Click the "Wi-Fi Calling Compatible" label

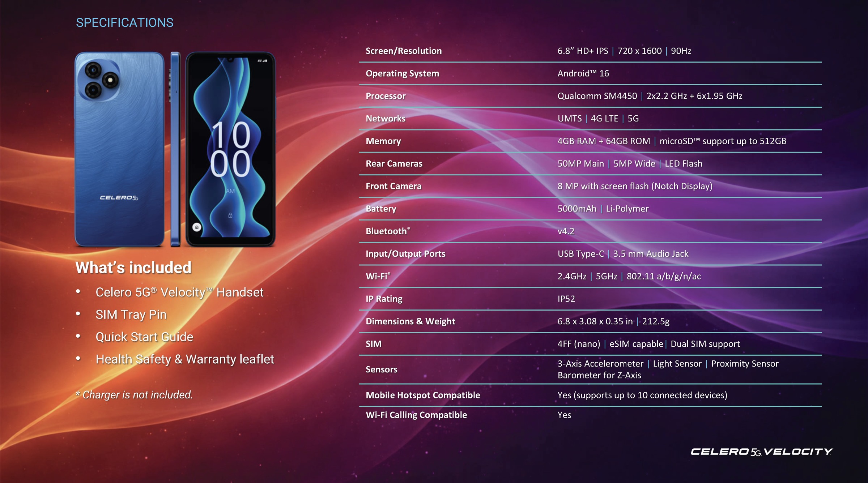[416, 415]
